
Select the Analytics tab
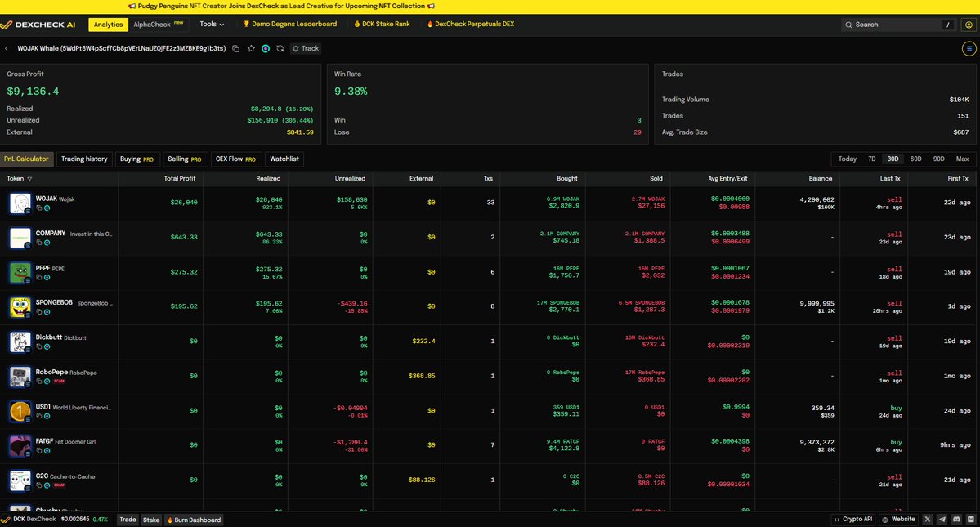pyautogui.click(x=108, y=25)
